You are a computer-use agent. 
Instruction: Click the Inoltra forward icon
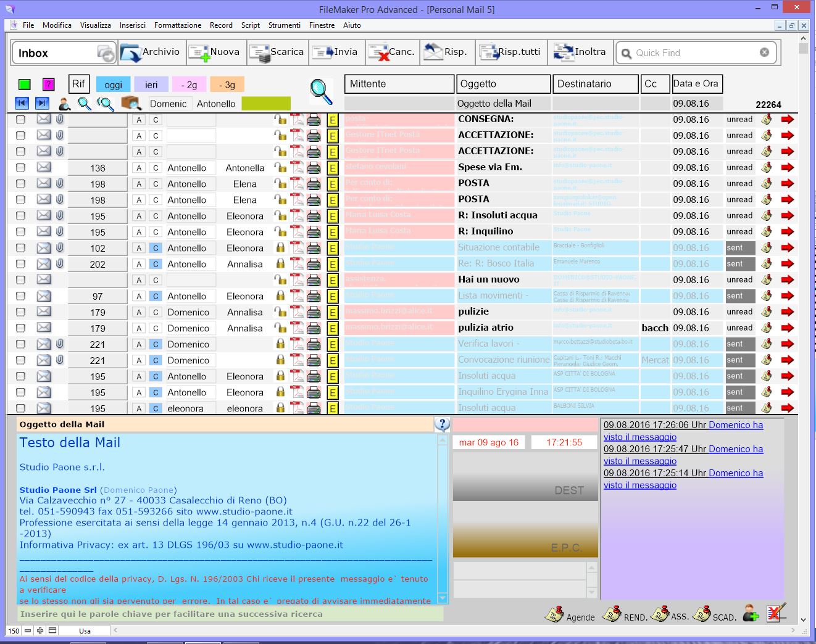click(x=564, y=52)
